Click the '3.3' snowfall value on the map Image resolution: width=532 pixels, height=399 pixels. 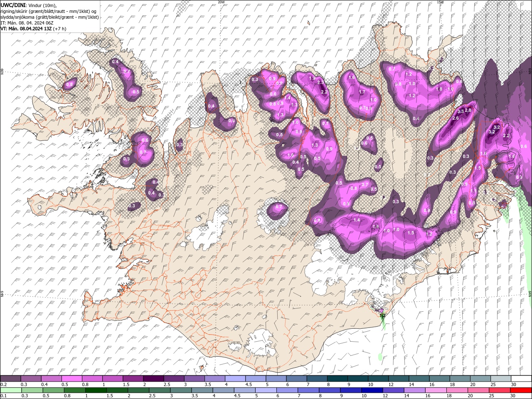click(461, 111)
